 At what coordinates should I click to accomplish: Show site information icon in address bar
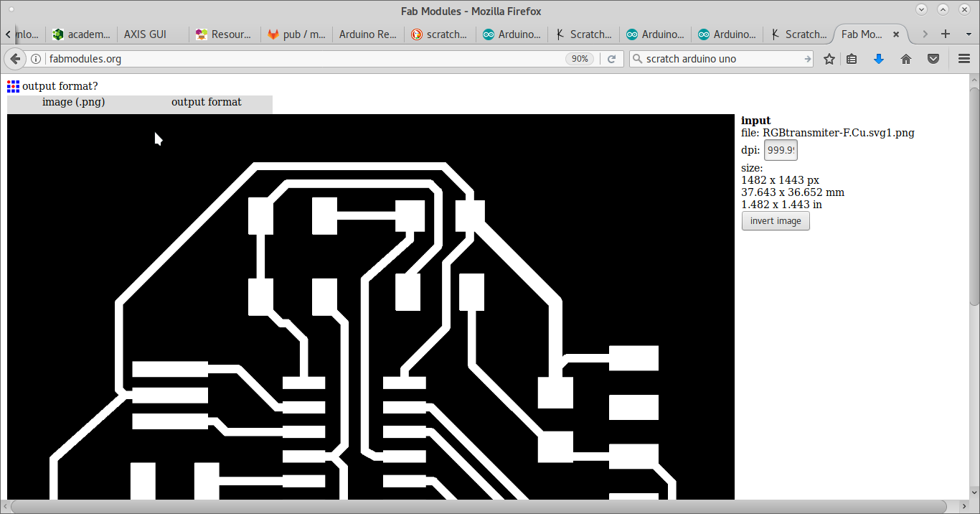coord(36,59)
